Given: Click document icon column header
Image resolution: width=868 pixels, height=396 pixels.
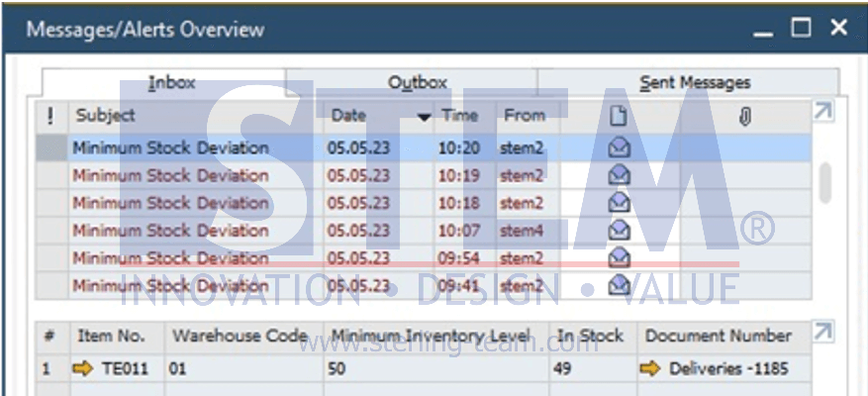Looking at the screenshot, I should pos(619,116).
